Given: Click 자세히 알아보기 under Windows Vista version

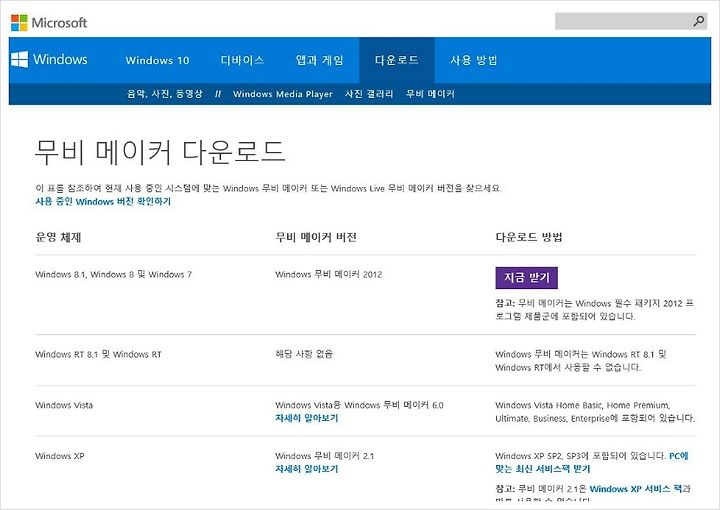Looking at the screenshot, I should coord(307,418).
